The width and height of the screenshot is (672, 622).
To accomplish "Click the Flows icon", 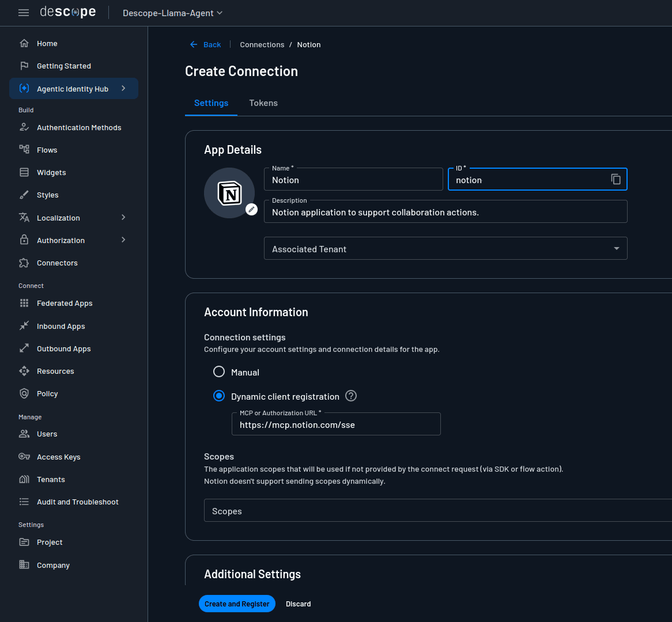I will click(24, 150).
